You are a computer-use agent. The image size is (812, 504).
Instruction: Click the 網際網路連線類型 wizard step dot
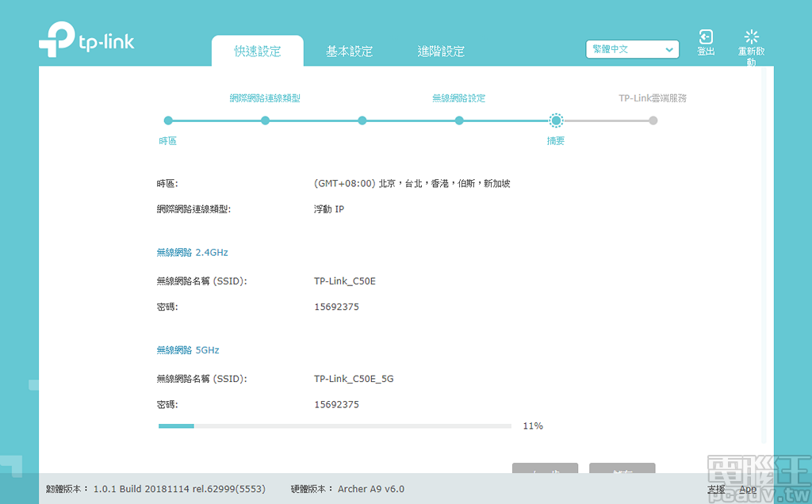pyautogui.click(x=265, y=120)
